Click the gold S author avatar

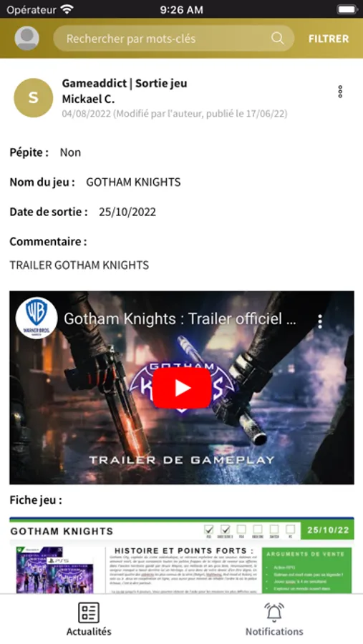(34, 98)
